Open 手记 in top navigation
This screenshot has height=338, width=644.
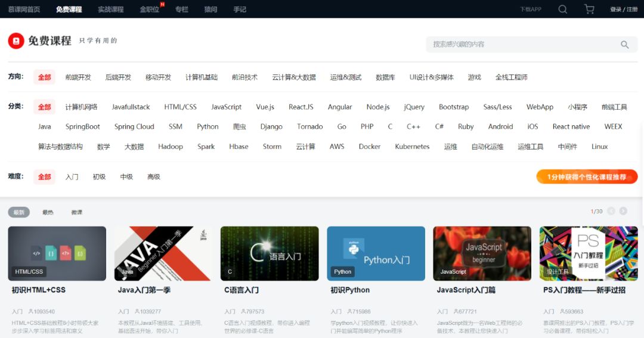tap(240, 9)
